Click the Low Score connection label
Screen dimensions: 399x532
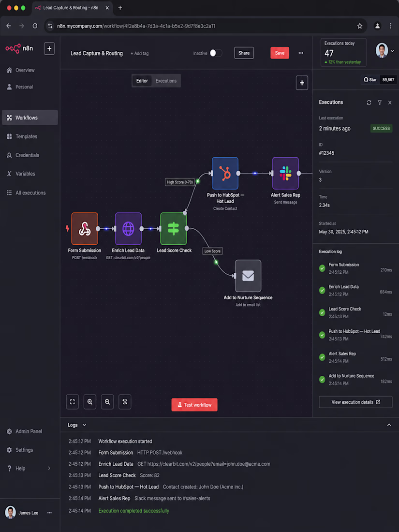pyautogui.click(x=212, y=251)
